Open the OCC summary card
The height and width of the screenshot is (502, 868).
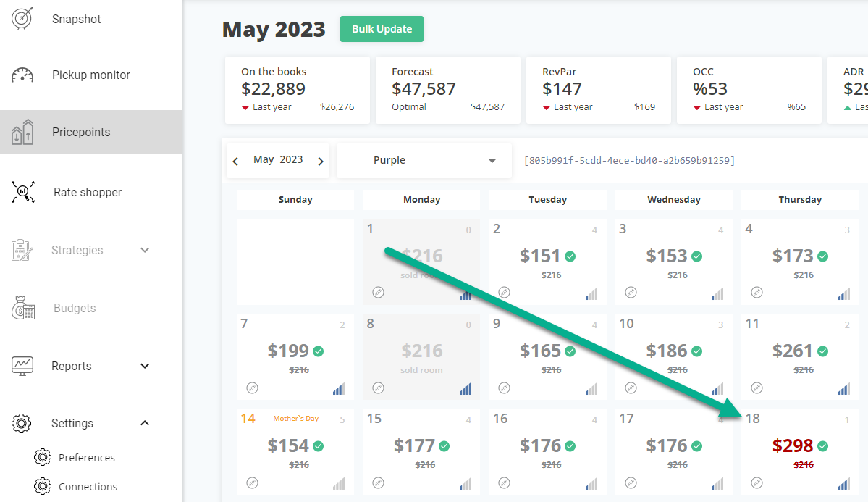pos(749,90)
